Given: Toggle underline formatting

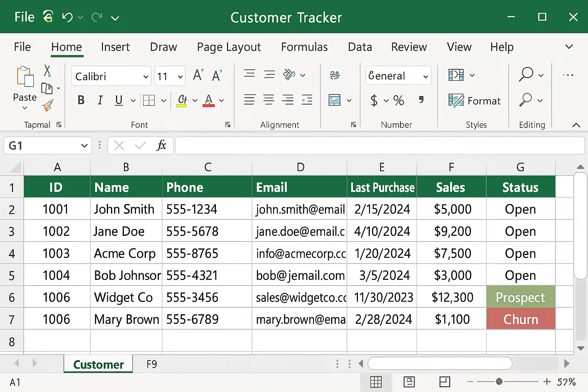Looking at the screenshot, I should click(x=119, y=100).
